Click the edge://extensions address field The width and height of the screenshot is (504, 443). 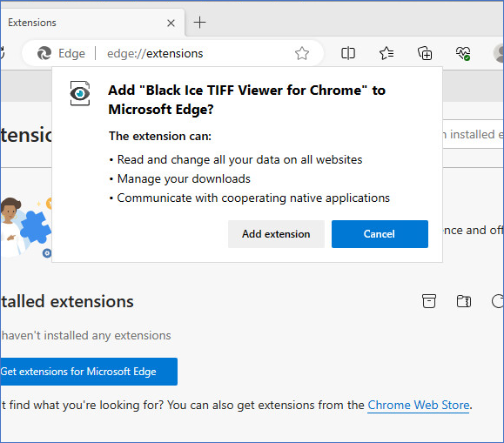155,53
